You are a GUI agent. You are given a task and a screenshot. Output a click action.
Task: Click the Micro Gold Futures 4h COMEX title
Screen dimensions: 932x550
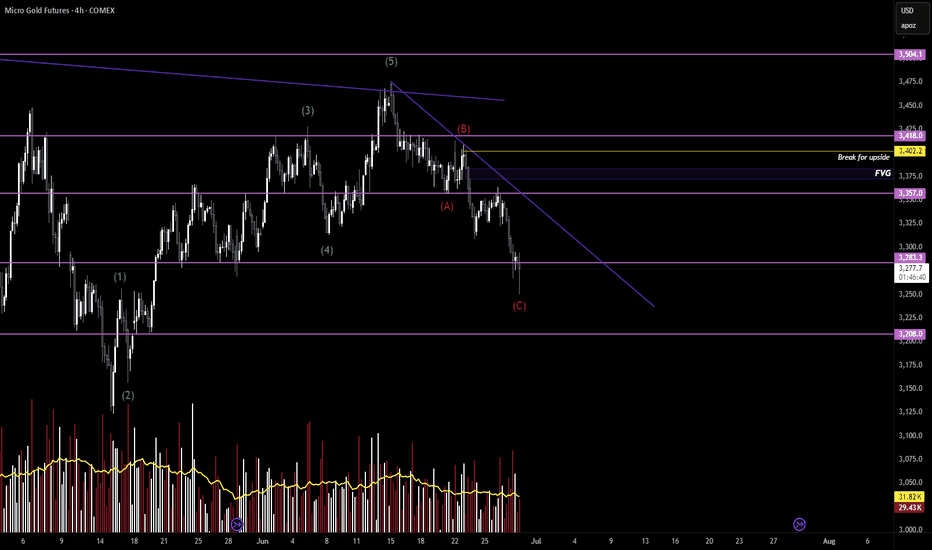pos(59,10)
